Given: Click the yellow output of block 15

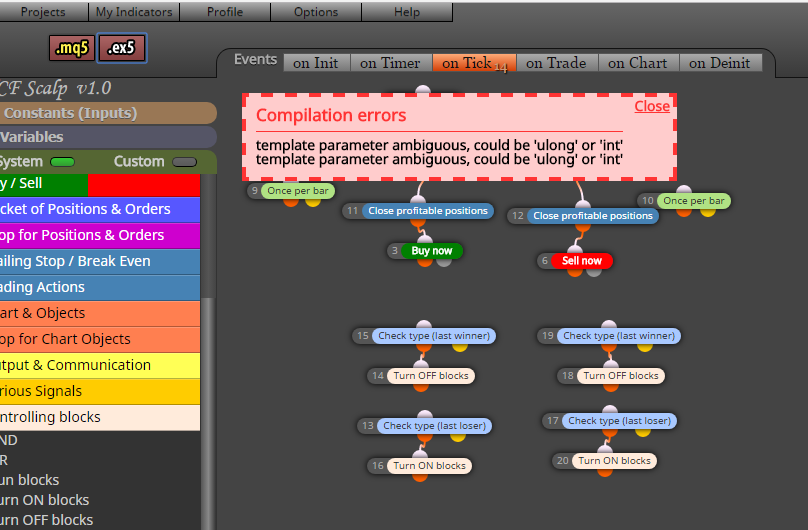Looking at the screenshot, I should [x=460, y=347].
